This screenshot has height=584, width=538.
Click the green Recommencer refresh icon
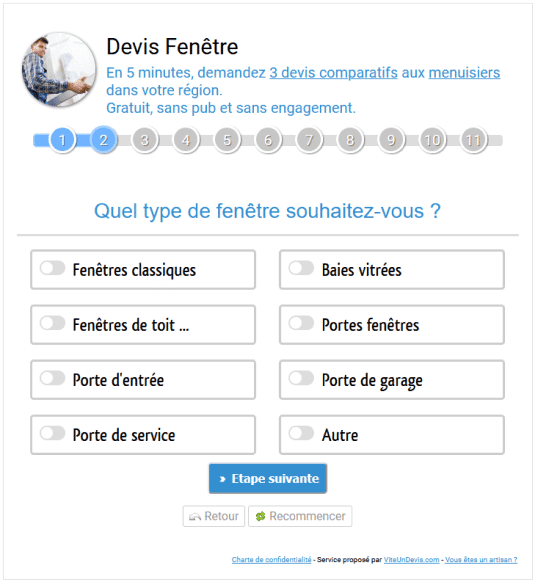[260, 516]
